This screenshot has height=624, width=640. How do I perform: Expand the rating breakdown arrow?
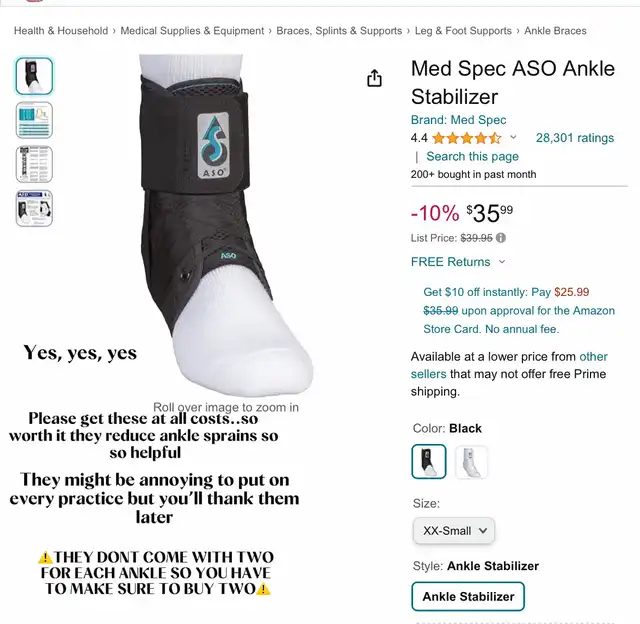513,138
